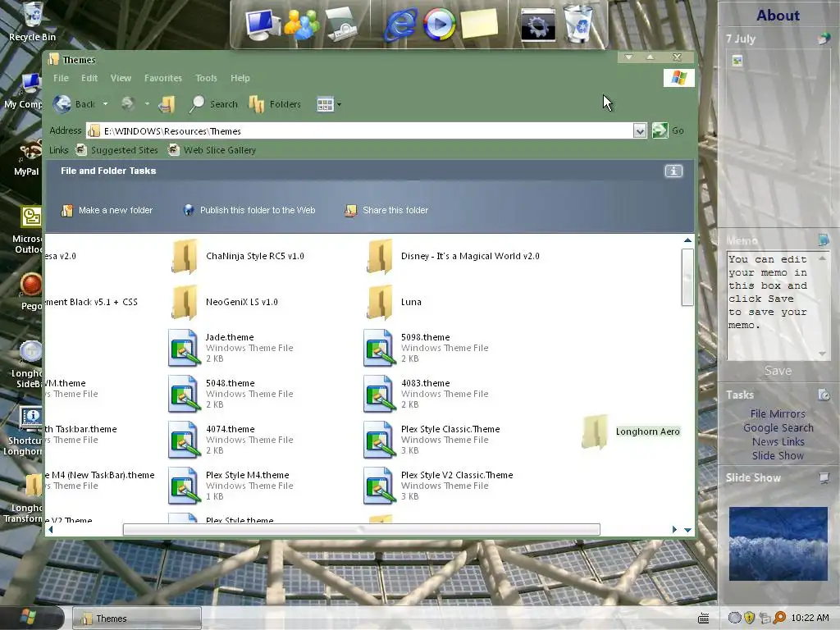Open the Favorites menu
Image resolution: width=840 pixels, height=630 pixels.
(163, 78)
